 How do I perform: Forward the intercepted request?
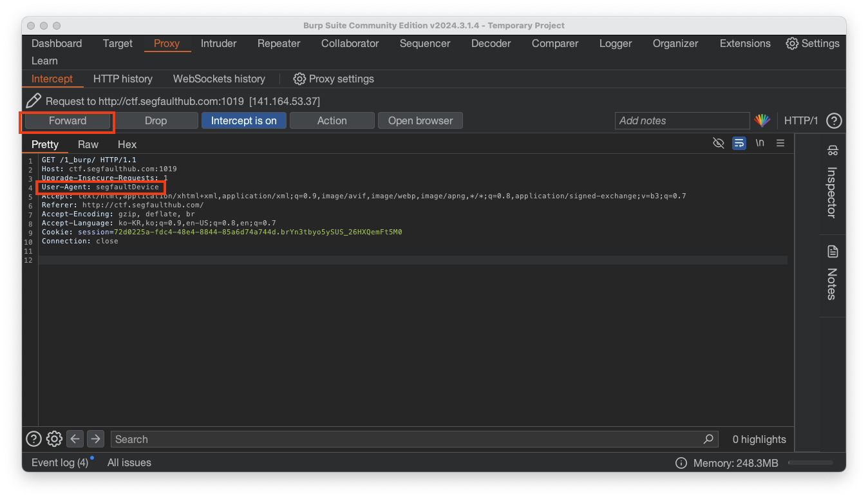coord(68,120)
